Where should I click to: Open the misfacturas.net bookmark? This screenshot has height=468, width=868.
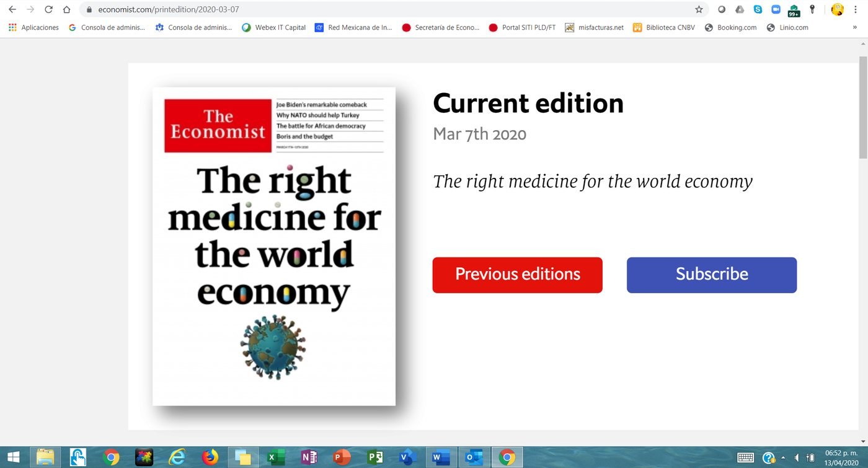(x=594, y=27)
